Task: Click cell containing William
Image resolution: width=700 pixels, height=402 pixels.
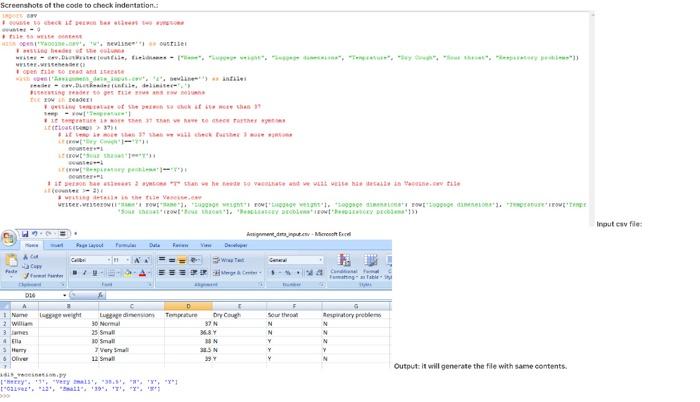Action: click(x=24, y=323)
